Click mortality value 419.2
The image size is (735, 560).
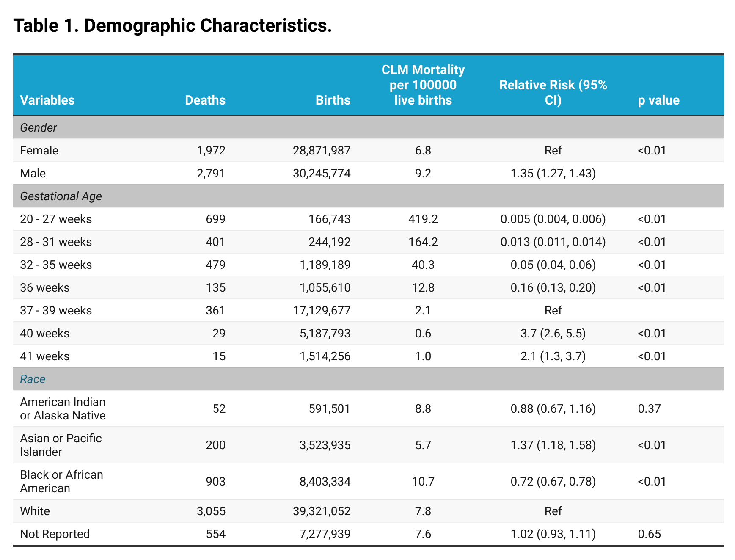coord(423,219)
